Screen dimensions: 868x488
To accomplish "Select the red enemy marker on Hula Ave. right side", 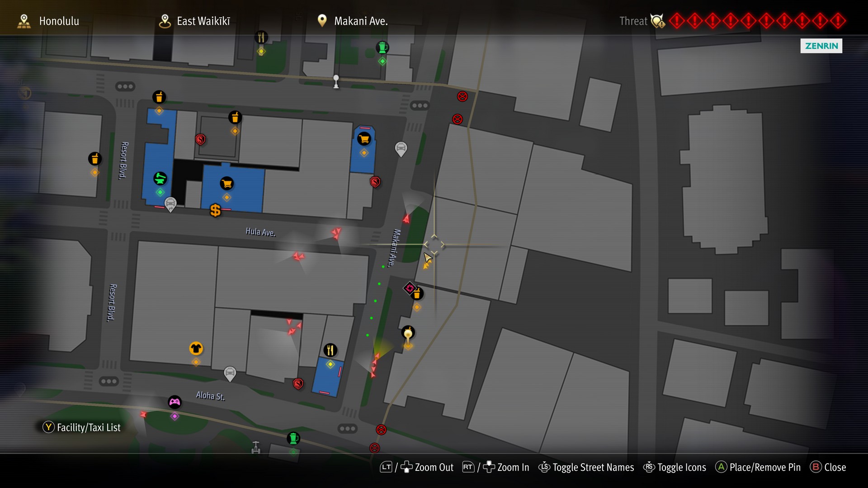I will click(336, 233).
